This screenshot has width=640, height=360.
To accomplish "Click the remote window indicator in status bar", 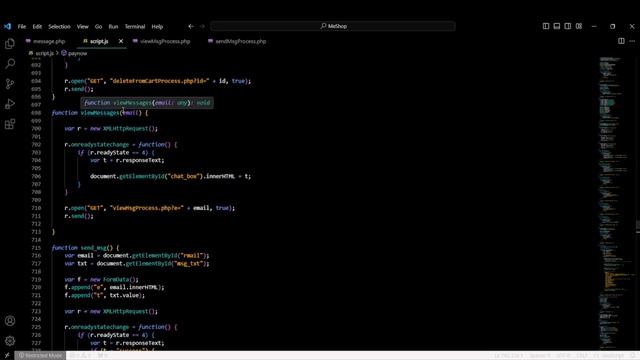I will (x=7, y=356).
